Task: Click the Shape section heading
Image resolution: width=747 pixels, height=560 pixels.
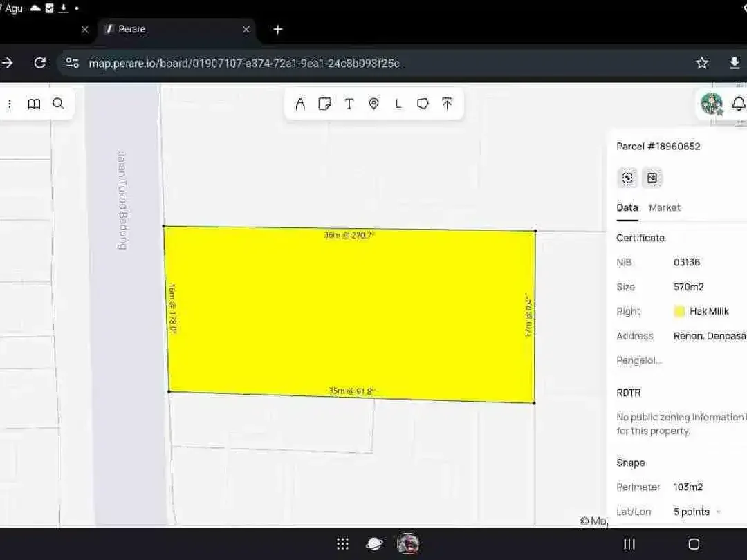Action: tap(631, 463)
